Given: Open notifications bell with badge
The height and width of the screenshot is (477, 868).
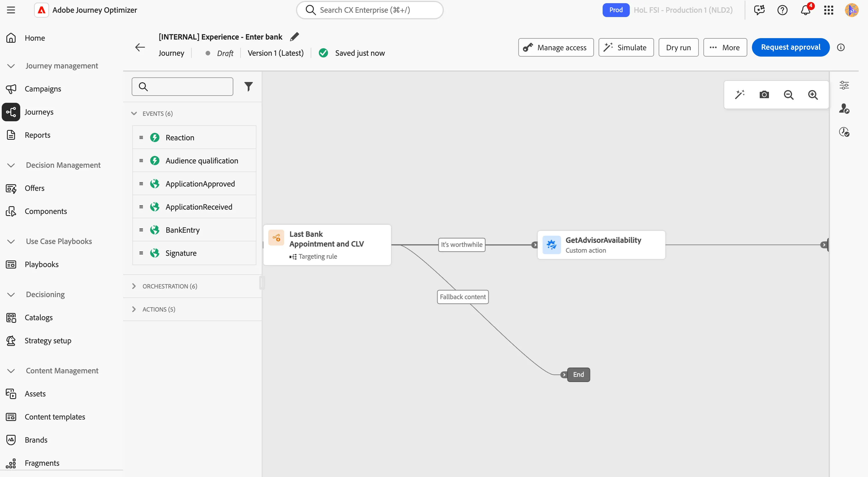Looking at the screenshot, I should (806, 10).
